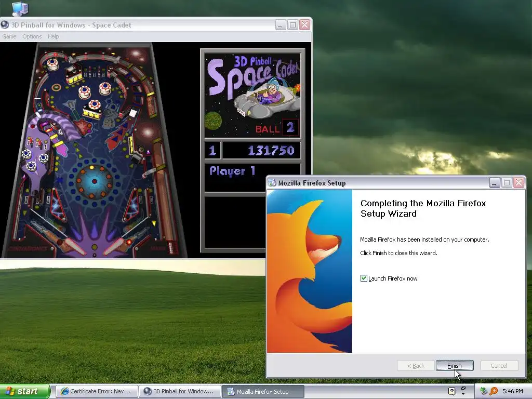Screen dimensions: 532x399
Task: Click the Back button in Firefox Setup
Action: pos(416,365)
